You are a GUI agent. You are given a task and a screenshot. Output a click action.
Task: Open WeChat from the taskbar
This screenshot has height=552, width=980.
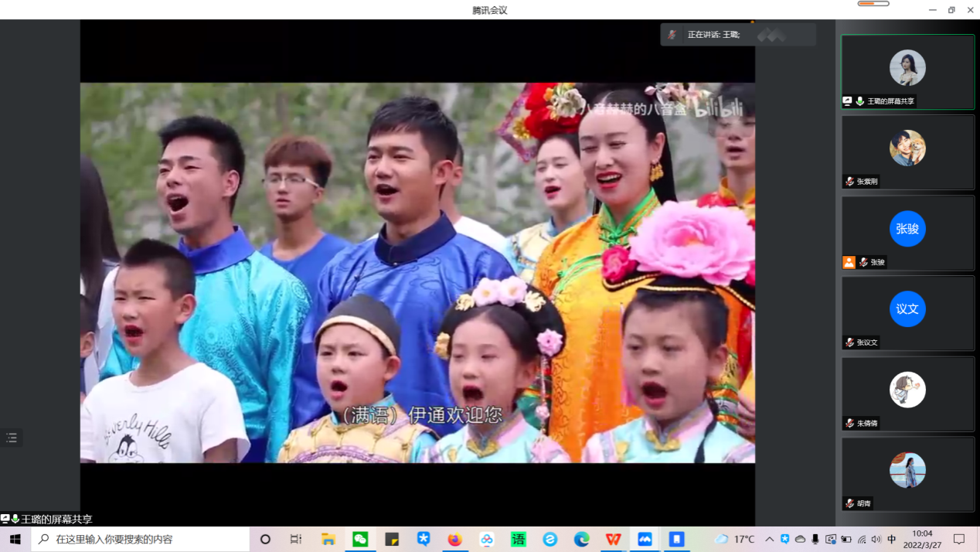[x=360, y=539]
